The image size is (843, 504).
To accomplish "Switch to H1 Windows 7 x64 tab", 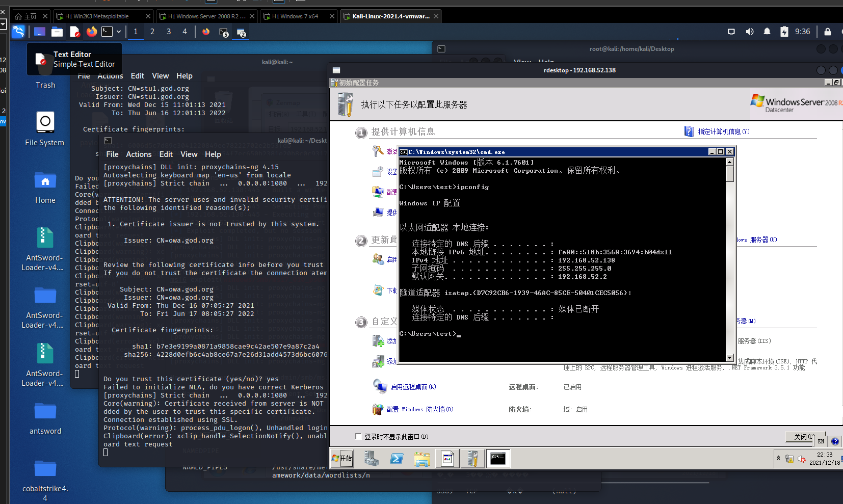I will click(298, 16).
